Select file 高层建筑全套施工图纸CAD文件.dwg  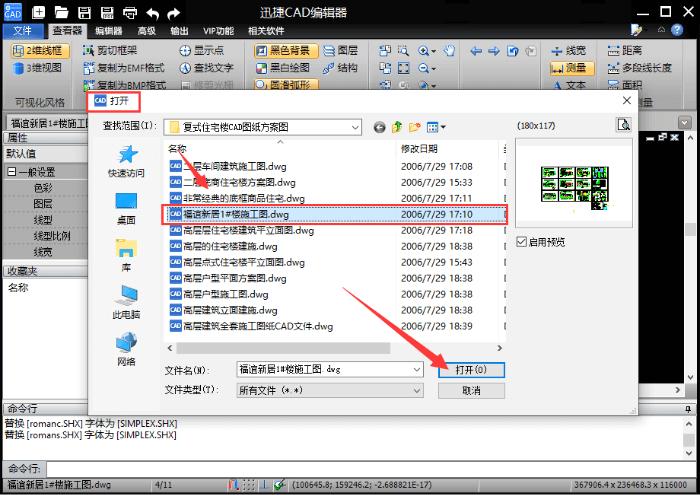click(x=251, y=326)
